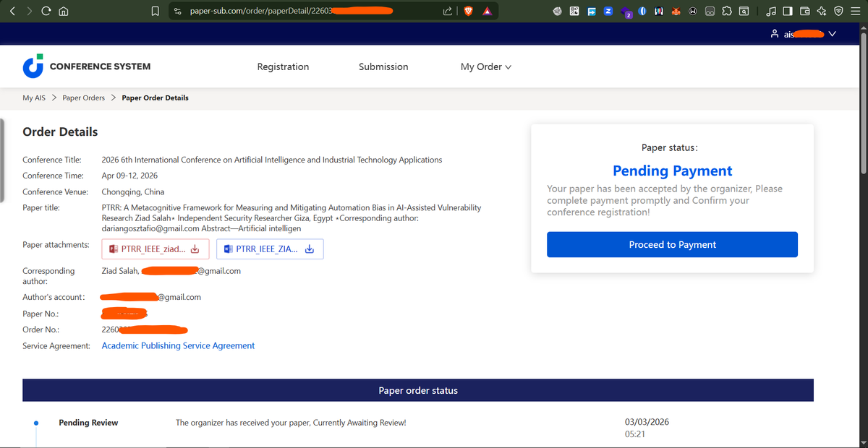Open Brave VPN shield icon
This screenshot has height=448, width=868.
point(838,11)
